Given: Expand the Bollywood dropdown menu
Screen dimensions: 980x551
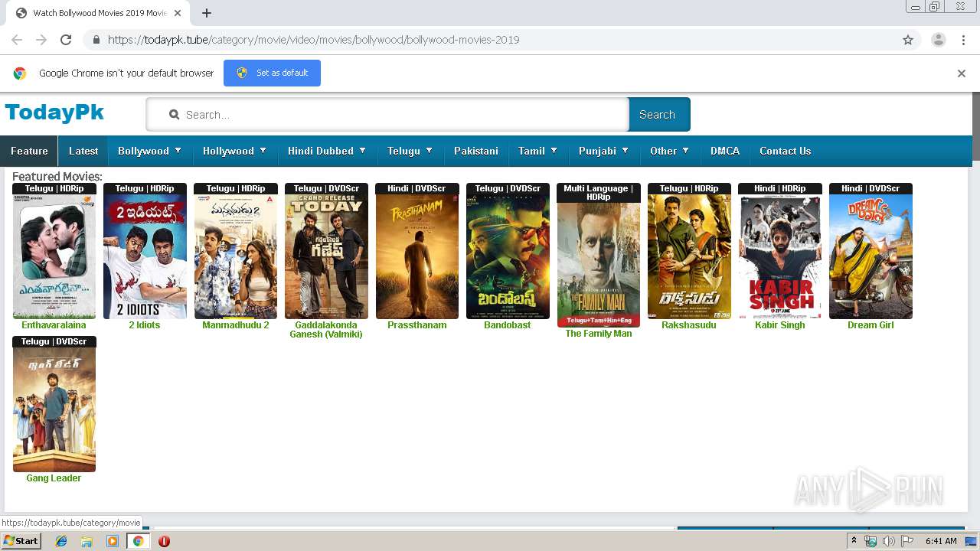Looking at the screenshot, I should coord(150,151).
